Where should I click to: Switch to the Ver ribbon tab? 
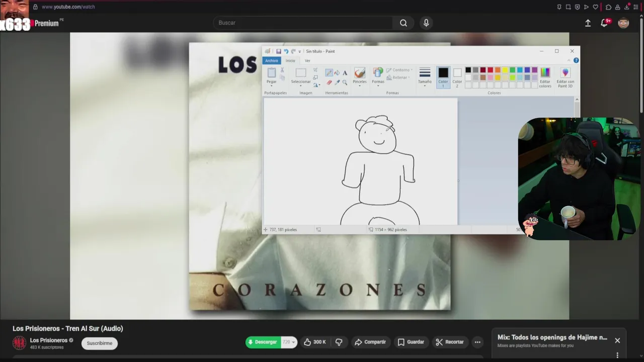307,60
